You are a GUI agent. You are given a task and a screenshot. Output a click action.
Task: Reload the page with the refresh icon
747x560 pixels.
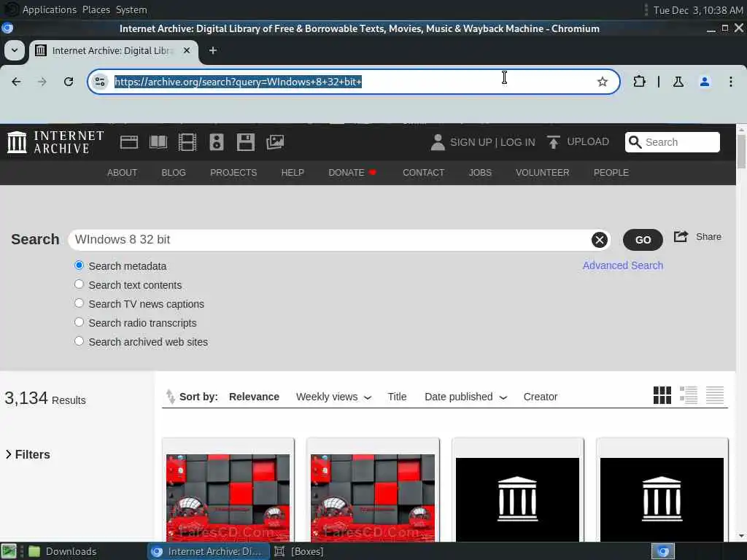(69, 82)
